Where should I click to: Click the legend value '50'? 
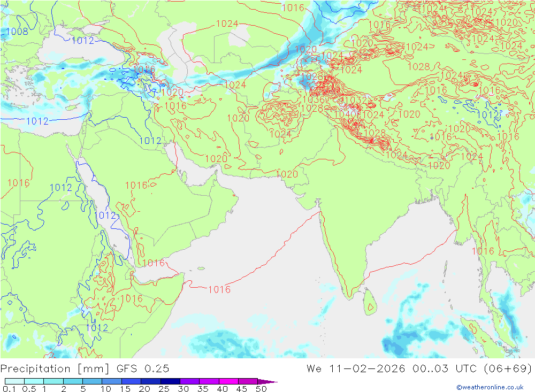coord(261,389)
